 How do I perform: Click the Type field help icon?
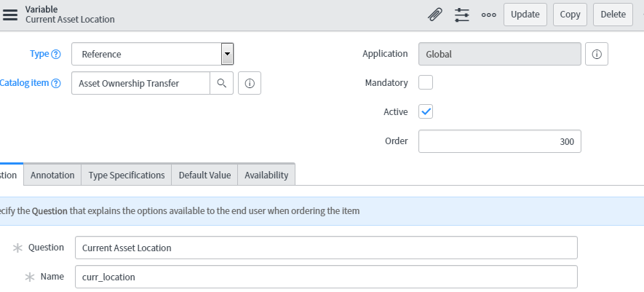tap(56, 54)
